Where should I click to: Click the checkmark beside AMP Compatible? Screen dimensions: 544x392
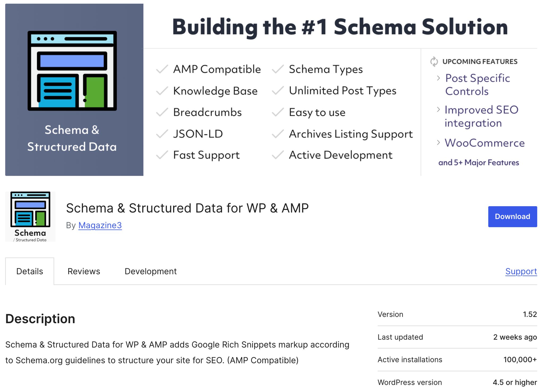[x=162, y=69]
